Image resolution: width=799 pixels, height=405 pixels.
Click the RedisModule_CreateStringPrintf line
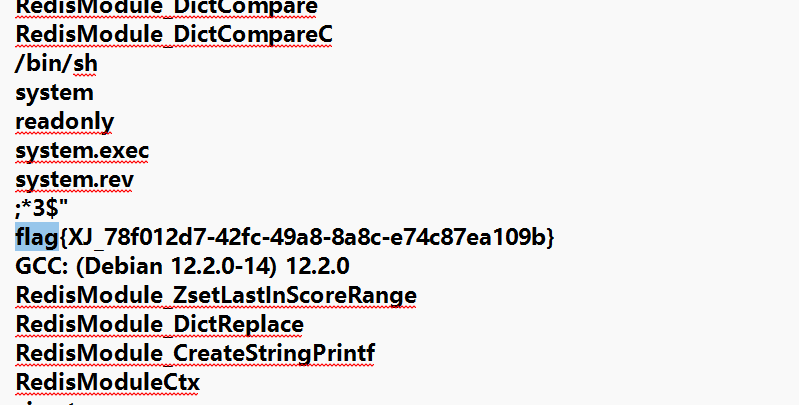[x=195, y=354]
